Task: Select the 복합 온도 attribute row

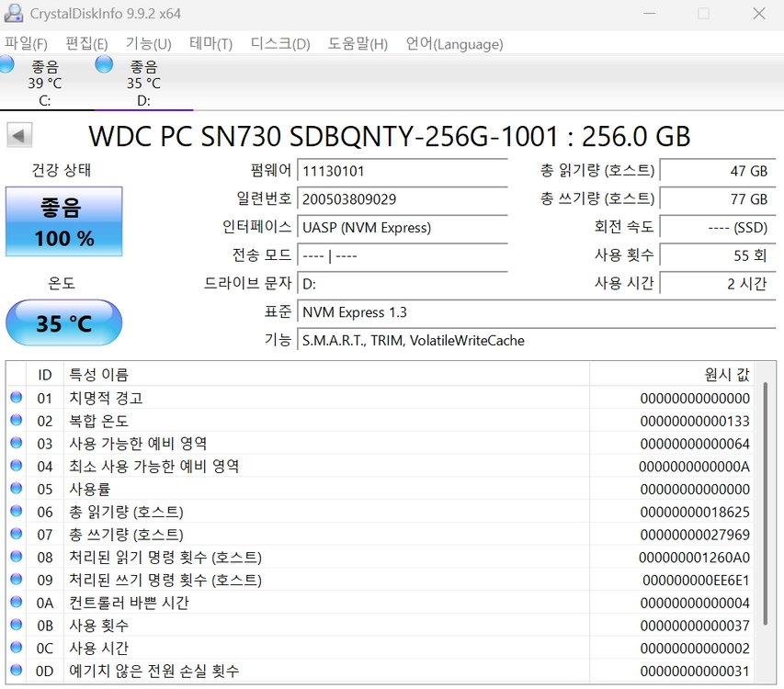Action: pos(381,421)
